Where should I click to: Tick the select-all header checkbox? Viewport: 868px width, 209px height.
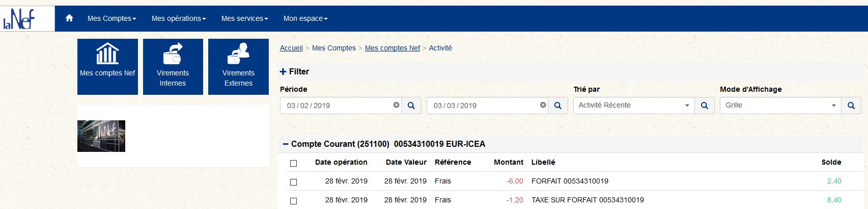(x=293, y=163)
